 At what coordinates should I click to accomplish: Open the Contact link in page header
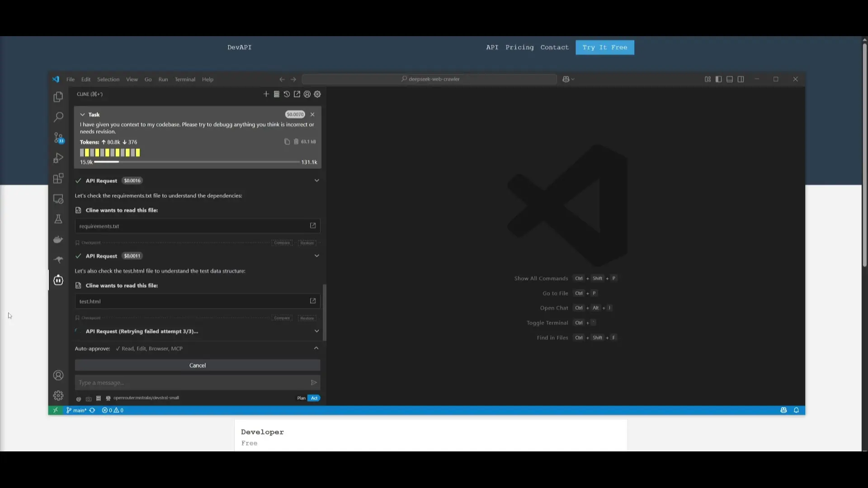click(x=555, y=47)
